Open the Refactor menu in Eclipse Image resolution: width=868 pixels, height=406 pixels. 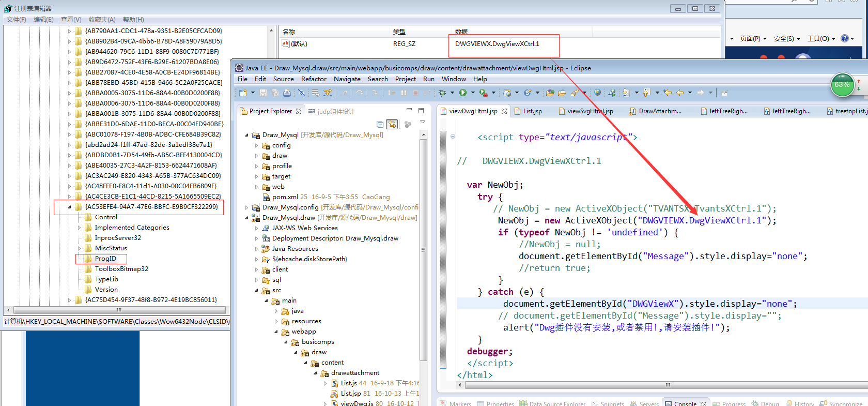coord(314,79)
